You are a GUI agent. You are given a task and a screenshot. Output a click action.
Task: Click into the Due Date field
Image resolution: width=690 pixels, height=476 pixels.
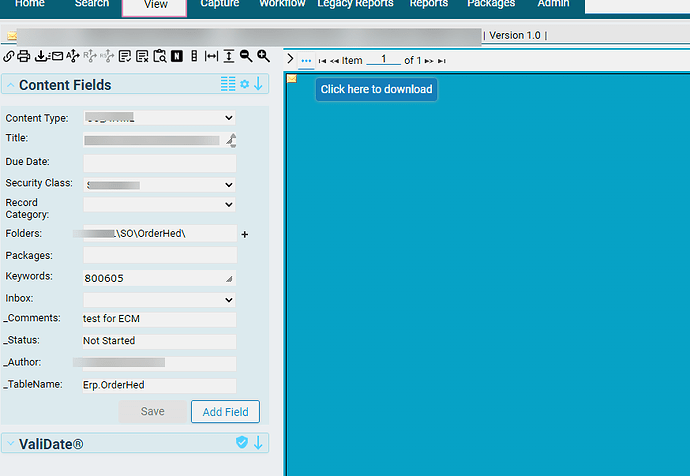159,164
